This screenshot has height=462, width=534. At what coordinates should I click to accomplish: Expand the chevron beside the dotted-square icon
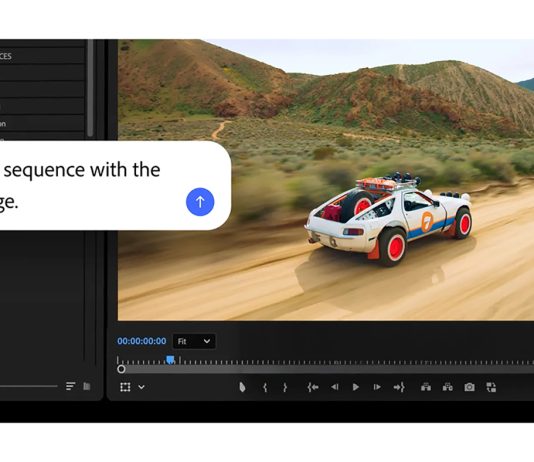(x=141, y=387)
